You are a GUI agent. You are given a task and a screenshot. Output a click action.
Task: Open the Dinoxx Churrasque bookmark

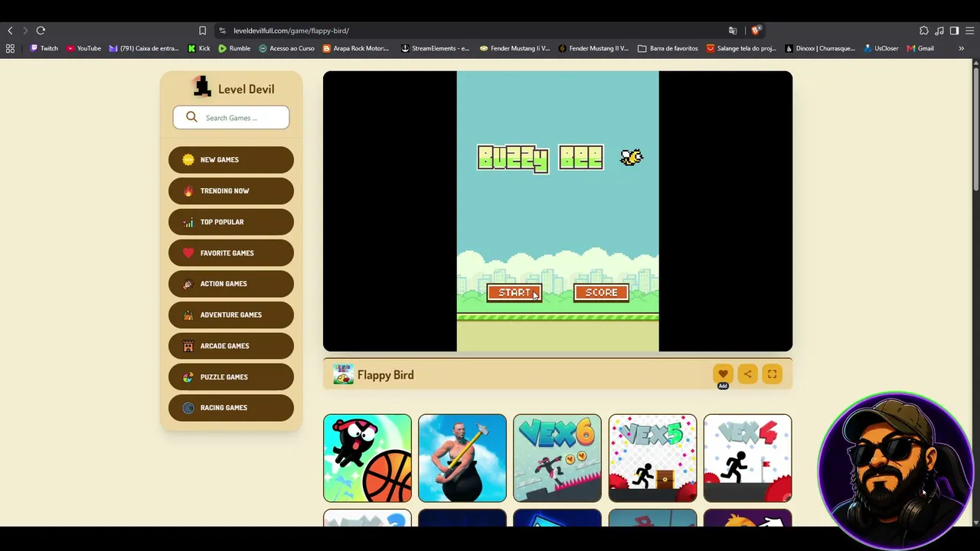pyautogui.click(x=819, y=48)
